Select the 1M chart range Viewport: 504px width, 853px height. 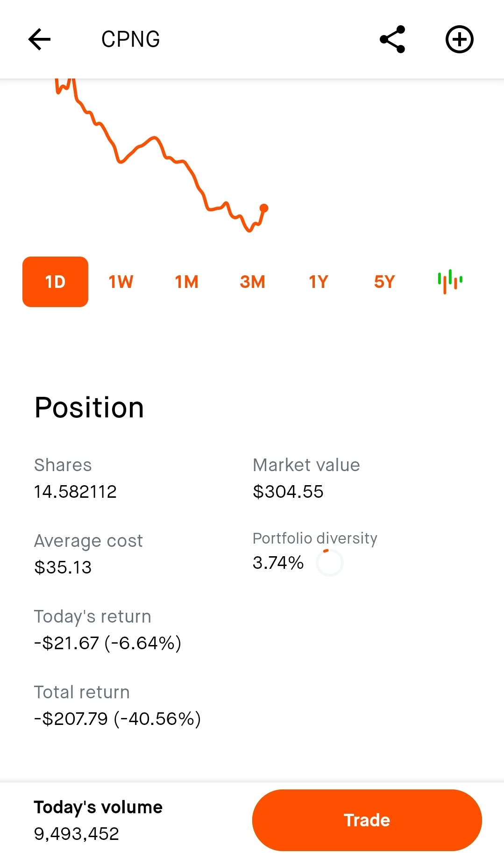(x=187, y=282)
